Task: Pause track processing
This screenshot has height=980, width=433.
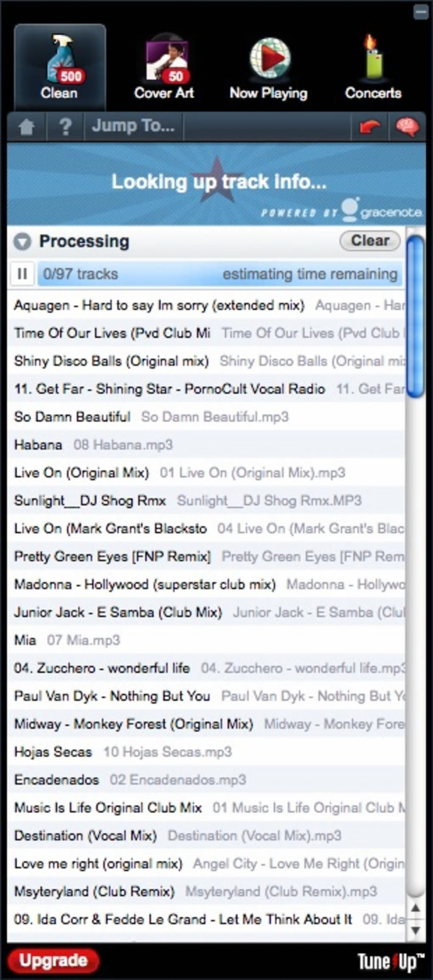Action: point(22,274)
